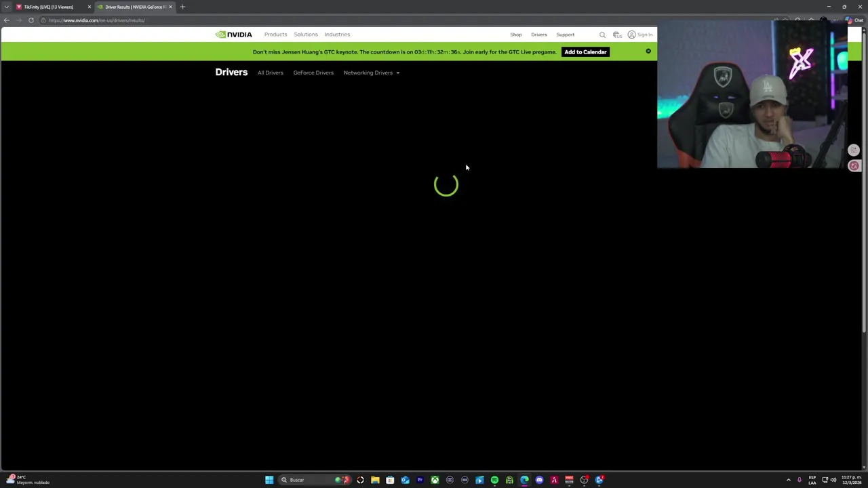Go to the Shop link

(516, 35)
